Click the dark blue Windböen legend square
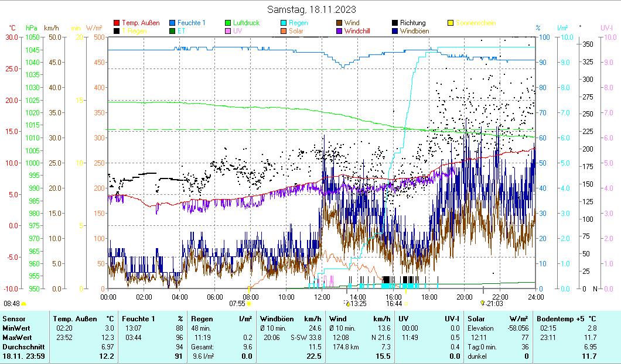Viewport: 621px width, 364px height. point(395,31)
